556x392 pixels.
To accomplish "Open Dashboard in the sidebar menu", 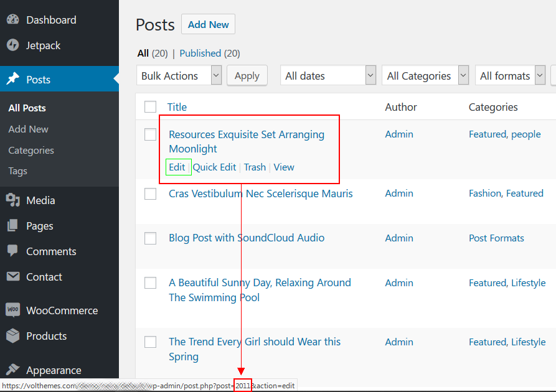I will pos(52,20).
